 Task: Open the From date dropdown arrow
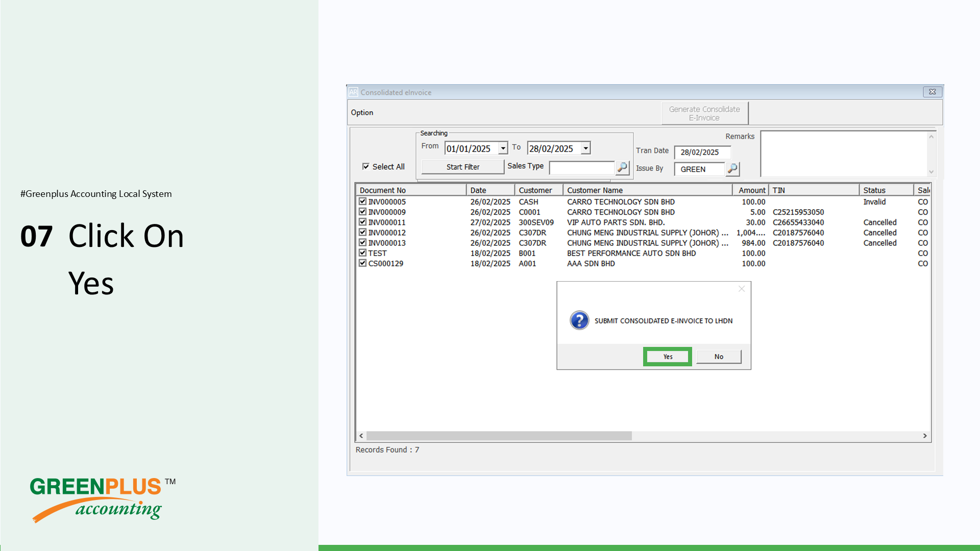pos(503,148)
